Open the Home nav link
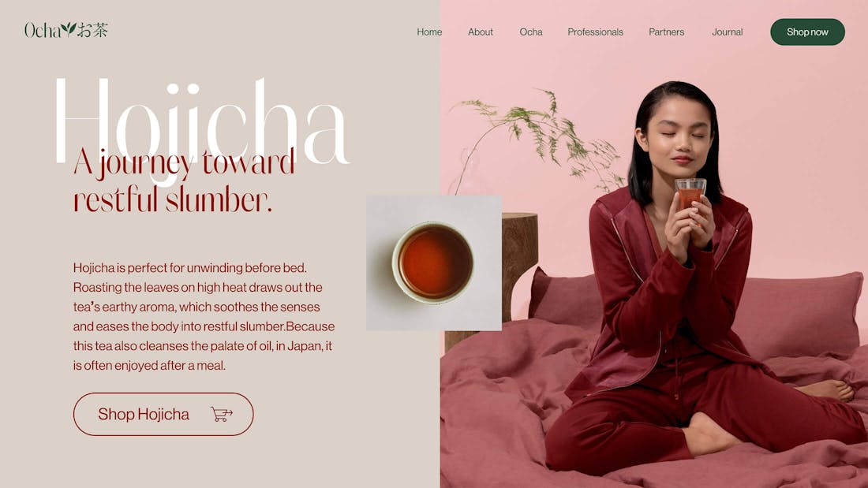 429,32
